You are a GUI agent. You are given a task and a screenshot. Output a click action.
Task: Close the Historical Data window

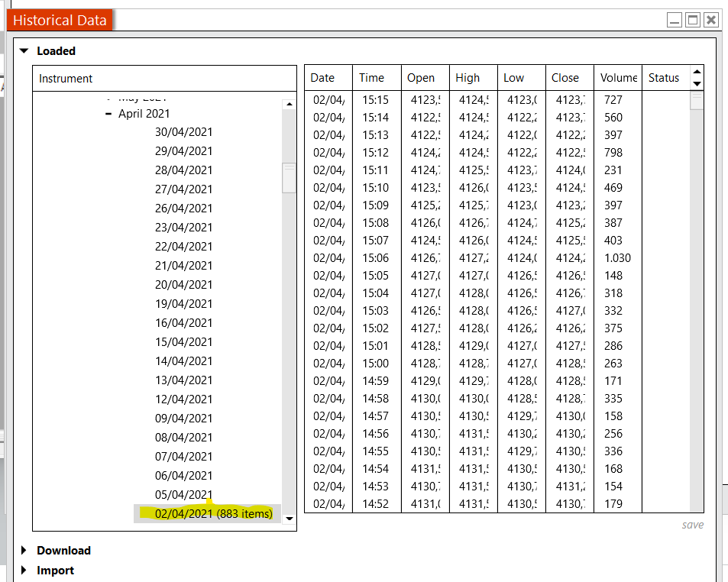click(711, 20)
